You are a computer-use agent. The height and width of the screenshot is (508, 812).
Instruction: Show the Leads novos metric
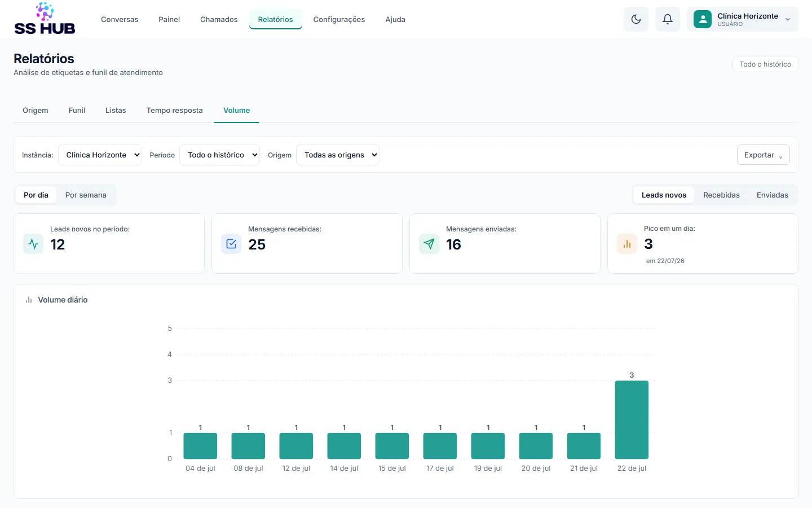pos(664,195)
